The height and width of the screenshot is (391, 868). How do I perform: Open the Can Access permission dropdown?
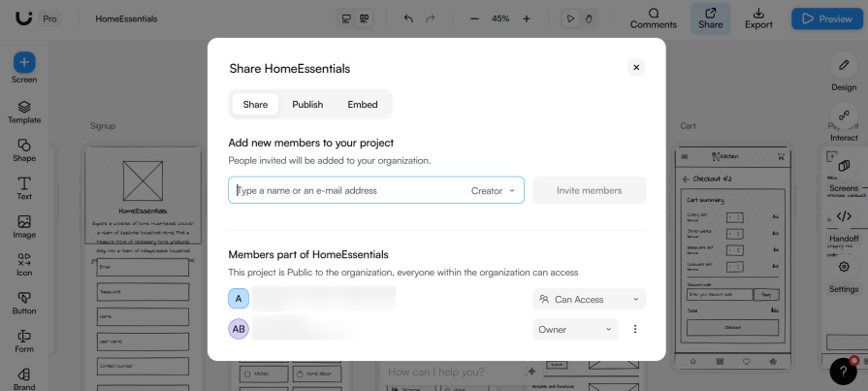pos(589,300)
